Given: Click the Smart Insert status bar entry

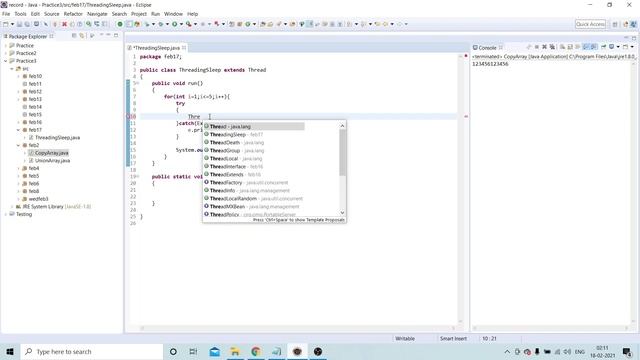Looking at the screenshot, I should click(453, 338).
